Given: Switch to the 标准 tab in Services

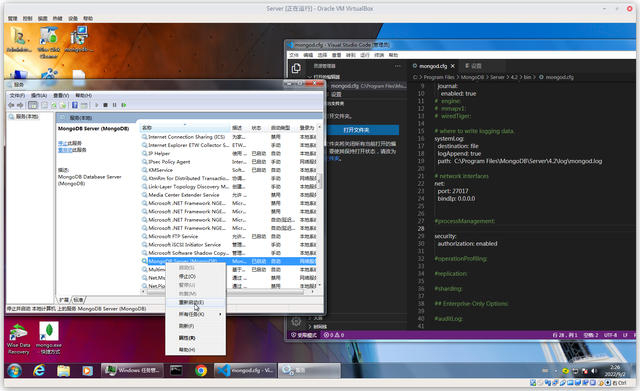Looking at the screenshot, I should click(78, 300).
